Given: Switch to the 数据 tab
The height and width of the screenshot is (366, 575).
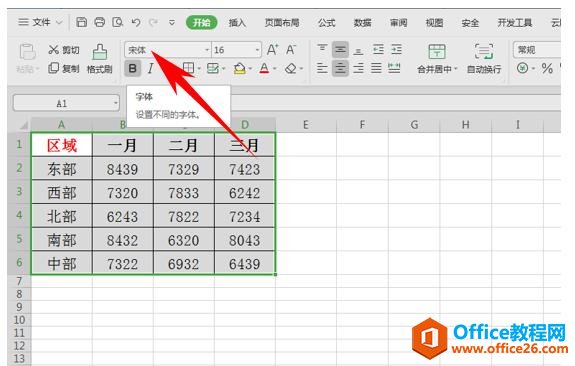Looking at the screenshot, I should (362, 23).
